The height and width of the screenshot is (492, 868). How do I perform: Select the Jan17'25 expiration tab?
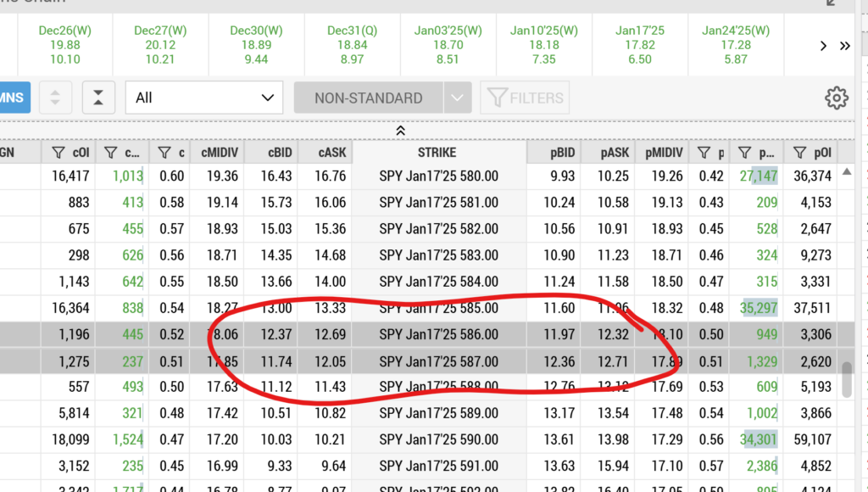tap(640, 45)
